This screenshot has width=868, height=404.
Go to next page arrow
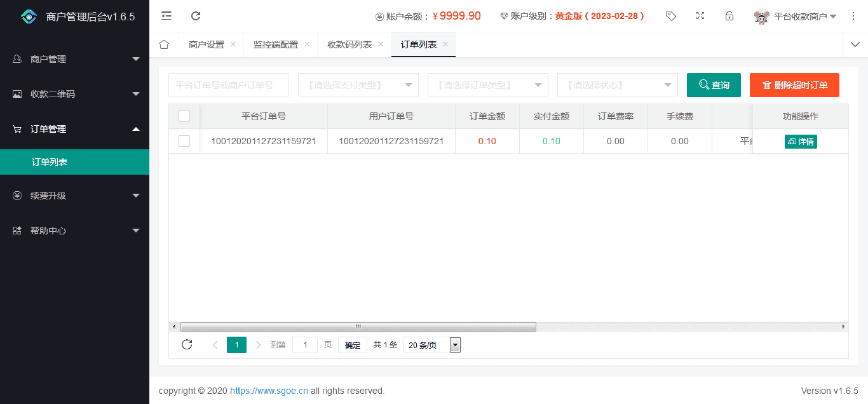pos(258,345)
